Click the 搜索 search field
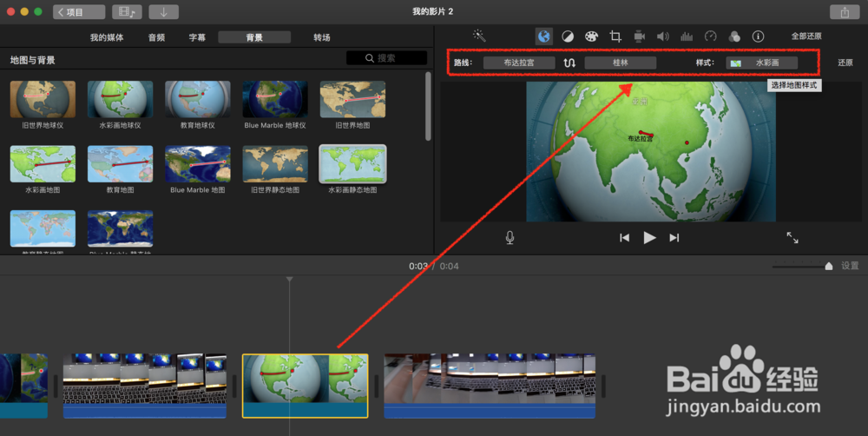868x436 pixels. point(386,57)
